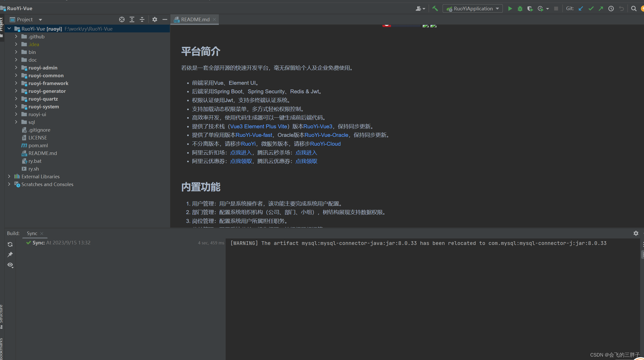Screen dimensions: 644x360
Task: Select the ruoyi-quartz module
Action: pyautogui.click(x=43, y=99)
